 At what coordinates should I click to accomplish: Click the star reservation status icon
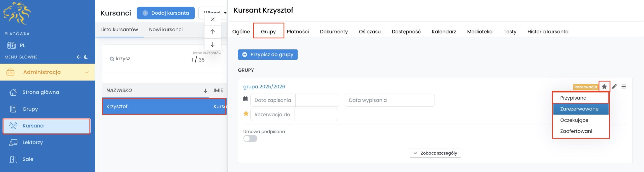[604, 87]
